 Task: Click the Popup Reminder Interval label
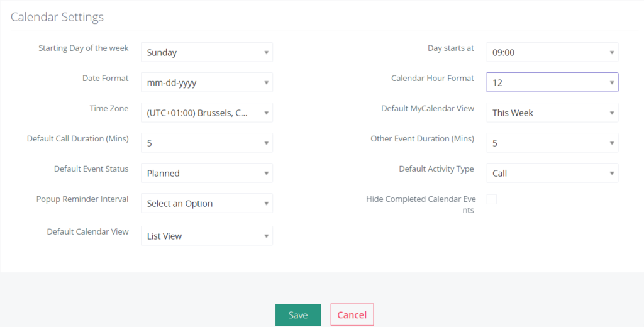[x=82, y=199]
